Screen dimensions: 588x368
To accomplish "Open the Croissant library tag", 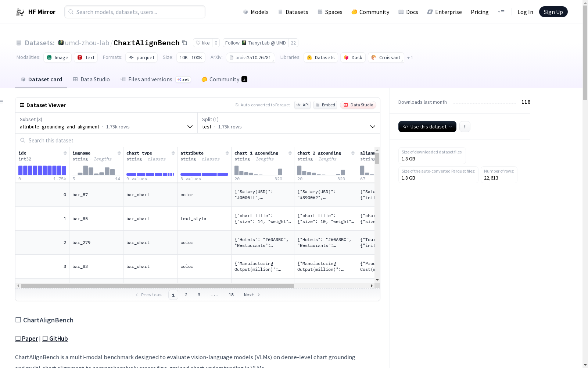I will (x=386, y=57).
